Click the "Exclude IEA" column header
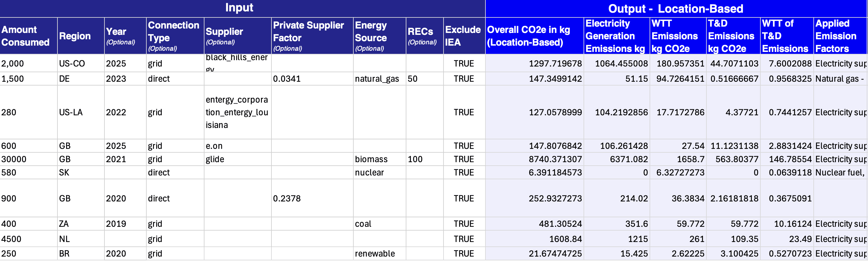The width and height of the screenshot is (868, 261). click(x=463, y=36)
